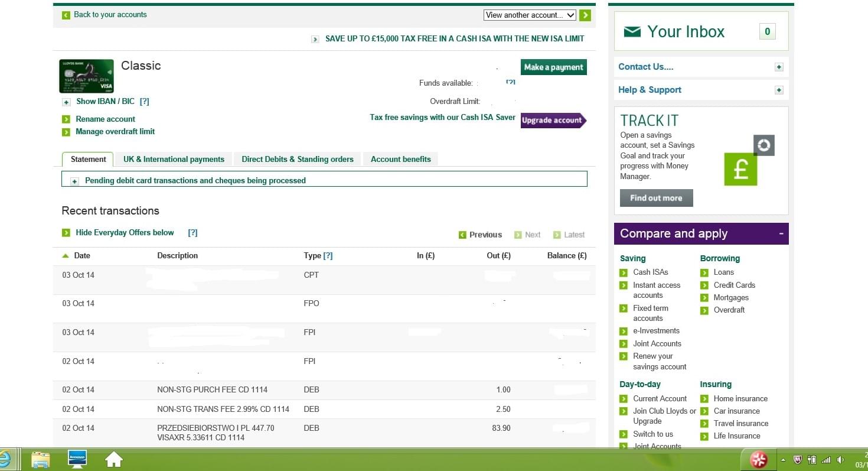
Task: Switch to UK & International payments tab
Action: coord(174,159)
